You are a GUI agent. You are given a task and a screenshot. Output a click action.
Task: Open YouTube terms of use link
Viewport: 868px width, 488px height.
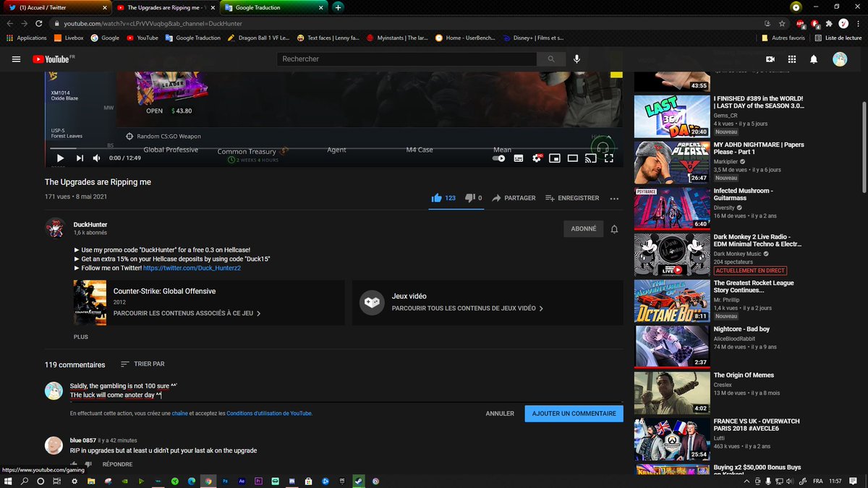(269, 414)
